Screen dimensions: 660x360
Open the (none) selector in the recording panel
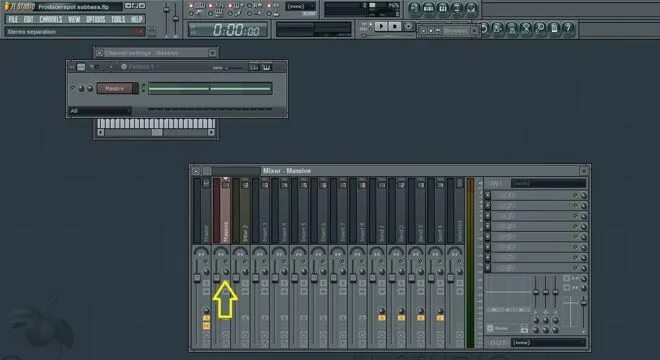[x=301, y=6]
